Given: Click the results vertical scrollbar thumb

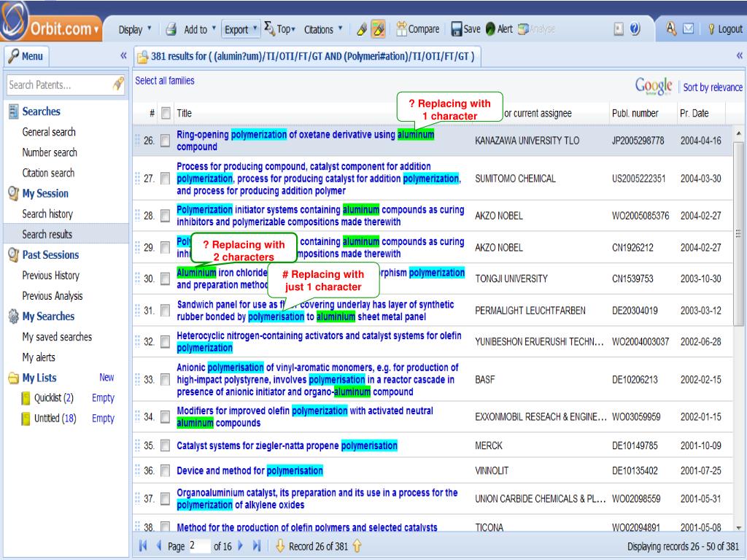Looking at the screenshot, I should 738,233.
